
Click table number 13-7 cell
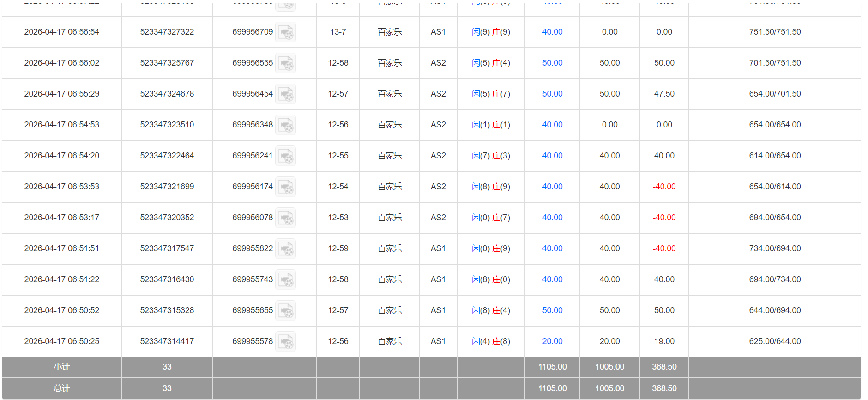pyautogui.click(x=338, y=32)
